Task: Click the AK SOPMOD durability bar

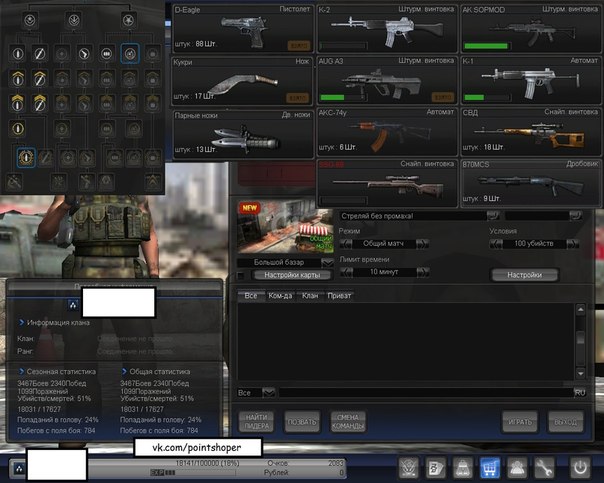Action: [487, 46]
